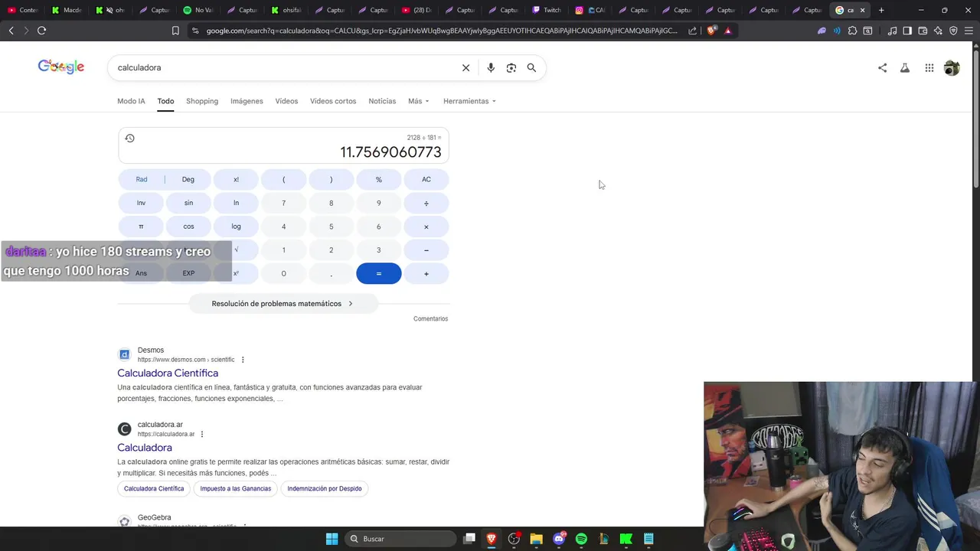Viewport: 980px width, 551px height.
Task: Click the Google share icon
Action: click(882, 67)
